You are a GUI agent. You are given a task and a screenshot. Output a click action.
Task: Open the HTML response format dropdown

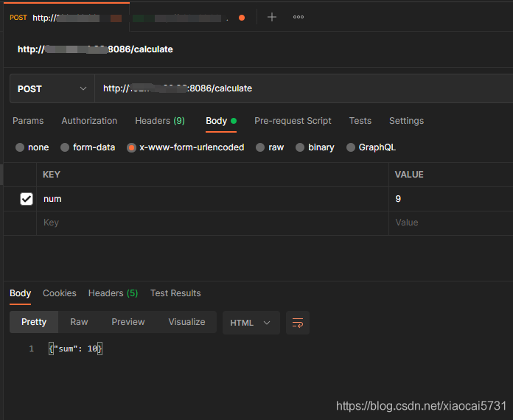[251, 323]
